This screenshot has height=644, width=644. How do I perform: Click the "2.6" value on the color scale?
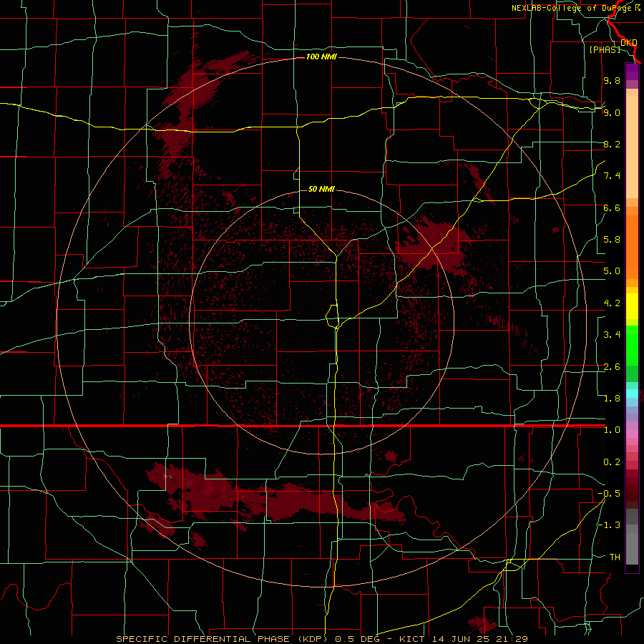pos(612,367)
